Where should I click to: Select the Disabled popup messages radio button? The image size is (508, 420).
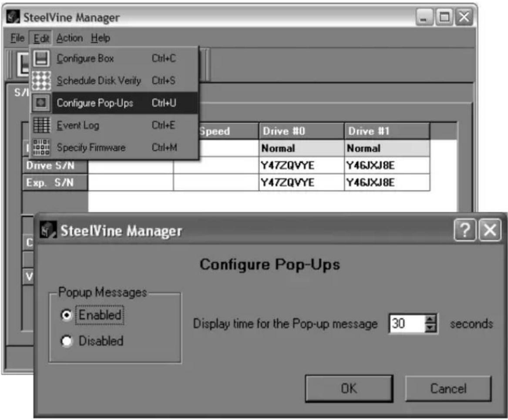point(67,341)
